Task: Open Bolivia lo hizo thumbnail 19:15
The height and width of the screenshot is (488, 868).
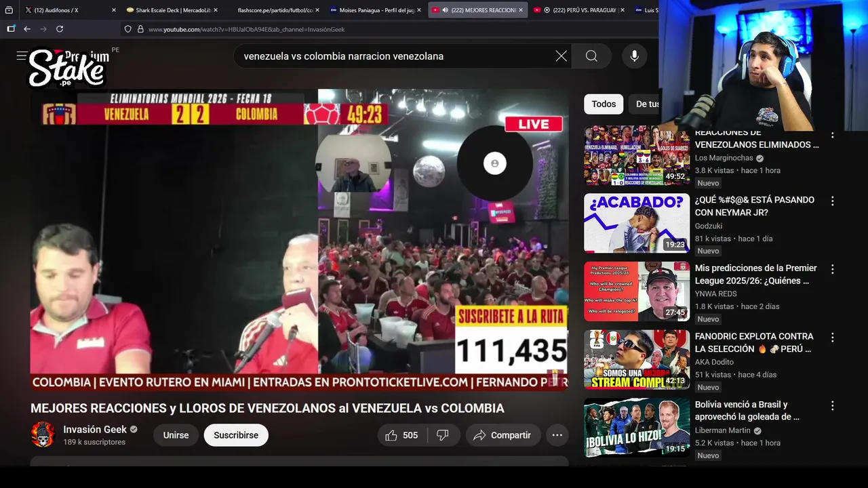Action: pos(637,428)
